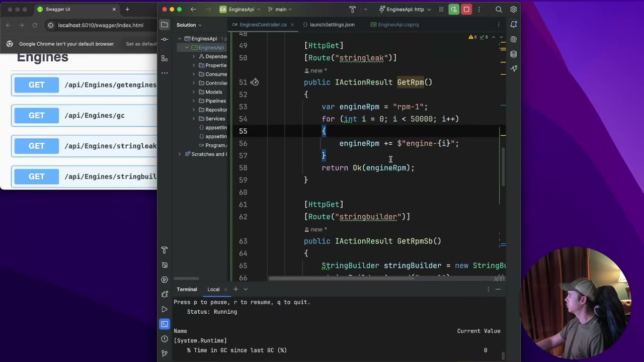Select Program.cs in Solution tree

point(212,145)
